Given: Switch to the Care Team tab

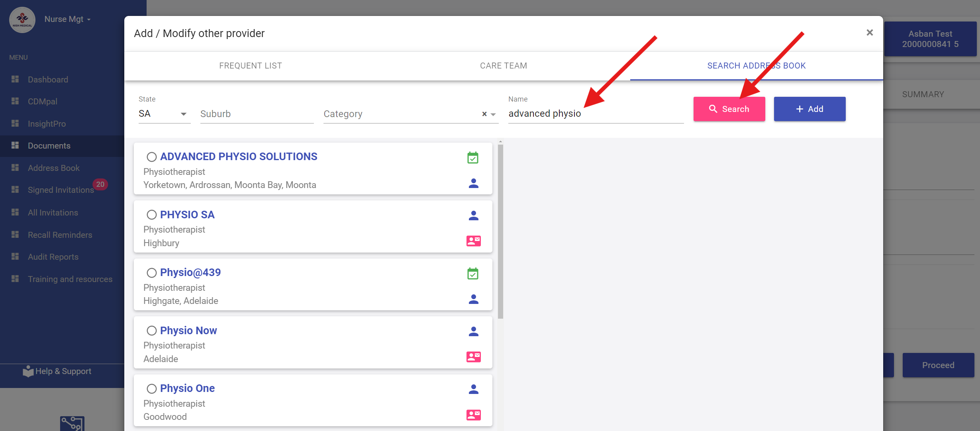Looking at the screenshot, I should [x=504, y=66].
